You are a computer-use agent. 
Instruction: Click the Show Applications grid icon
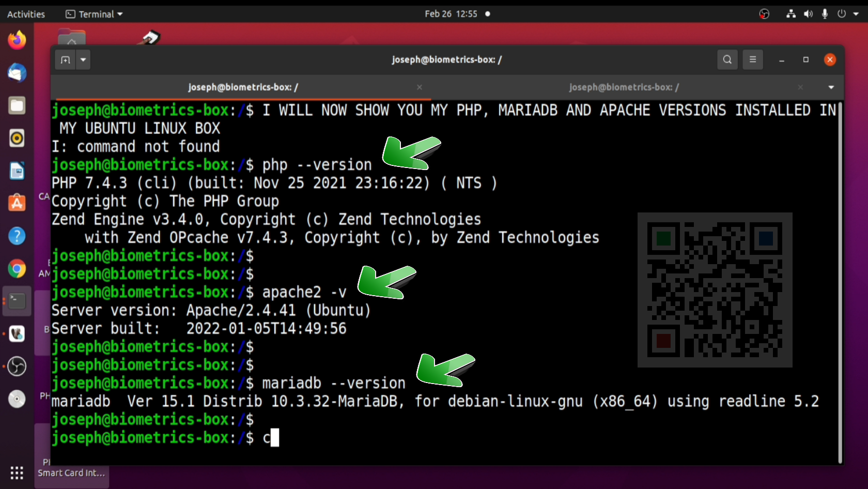(16, 473)
